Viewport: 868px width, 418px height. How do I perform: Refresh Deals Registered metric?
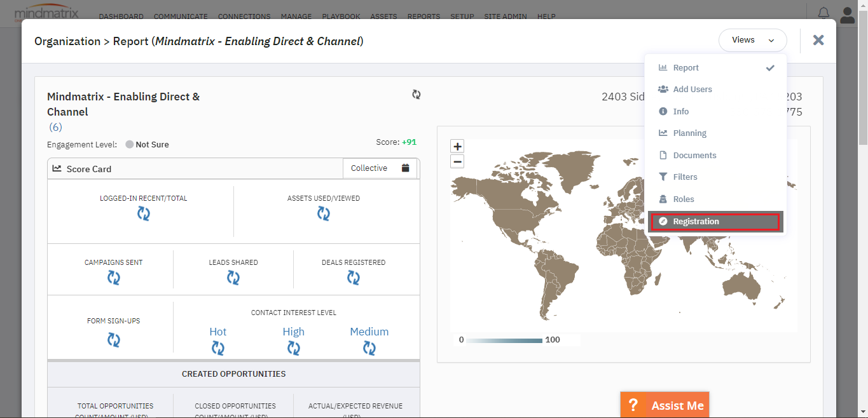tap(354, 278)
